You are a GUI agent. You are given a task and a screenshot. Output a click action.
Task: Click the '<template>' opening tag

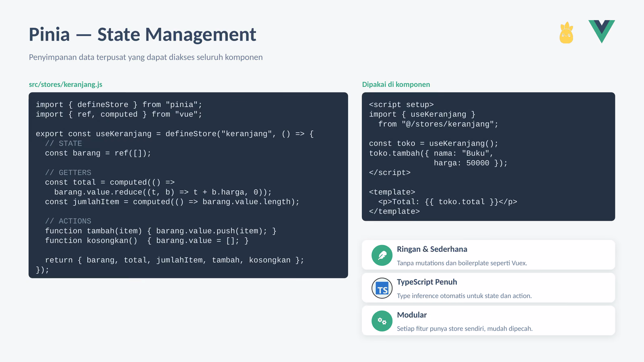[x=392, y=192]
